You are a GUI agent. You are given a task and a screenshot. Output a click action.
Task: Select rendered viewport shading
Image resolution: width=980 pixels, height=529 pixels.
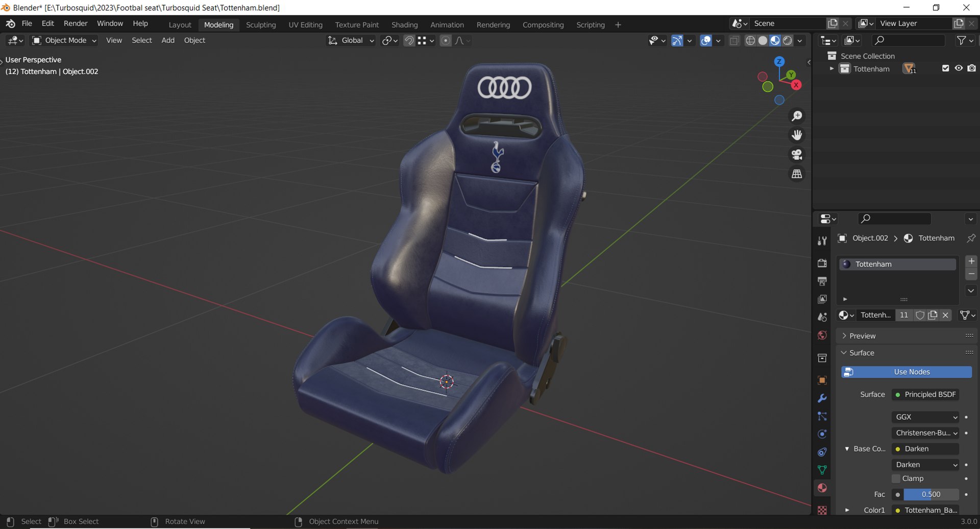click(x=788, y=41)
